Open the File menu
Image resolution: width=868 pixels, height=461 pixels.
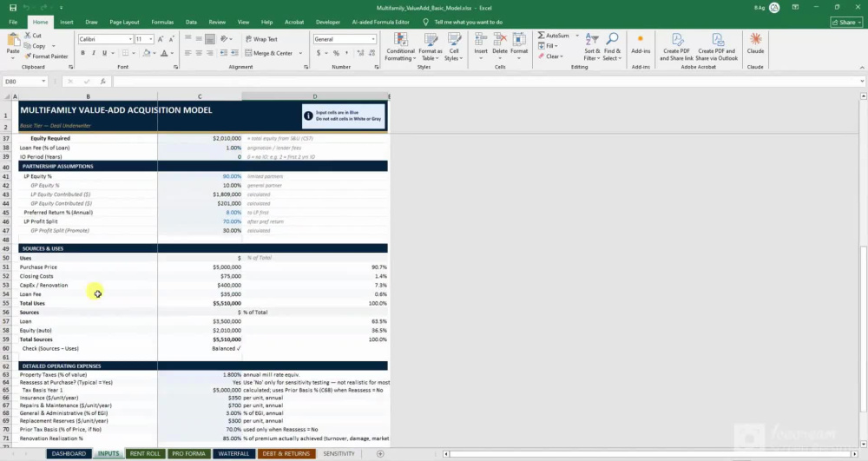(13, 22)
